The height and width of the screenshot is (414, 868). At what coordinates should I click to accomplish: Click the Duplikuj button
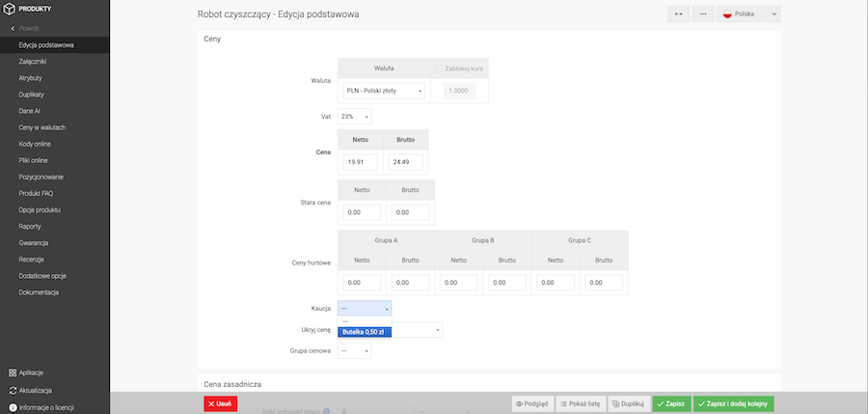tap(627, 404)
